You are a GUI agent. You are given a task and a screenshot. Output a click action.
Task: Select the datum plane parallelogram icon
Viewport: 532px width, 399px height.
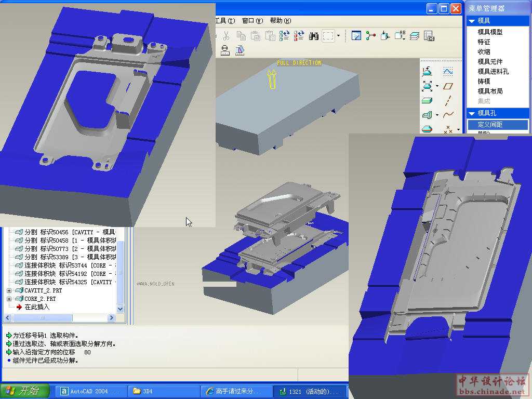(448, 86)
